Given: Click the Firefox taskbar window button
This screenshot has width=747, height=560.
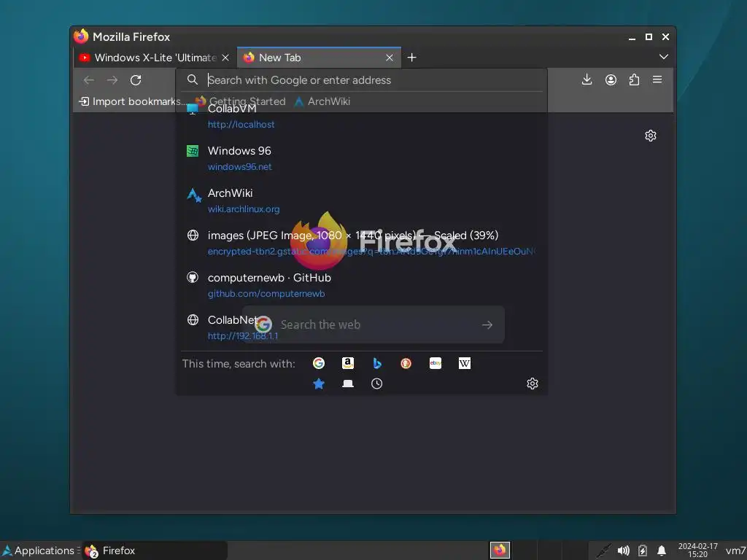Looking at the screenshot, I should click(155, 551).
